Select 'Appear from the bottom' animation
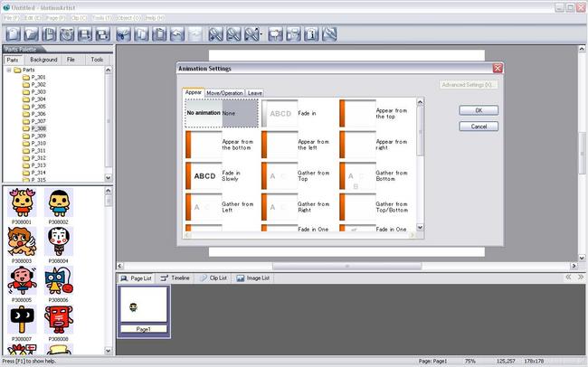The height and width of the screenshot is (367, 588). pyautogui.click(x=222, y=145)
